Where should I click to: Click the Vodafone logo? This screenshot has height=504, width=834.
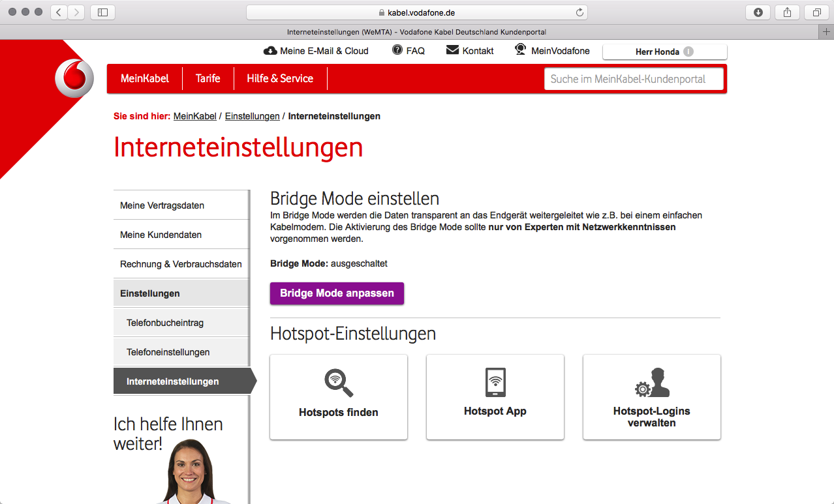tap(74, 78)
